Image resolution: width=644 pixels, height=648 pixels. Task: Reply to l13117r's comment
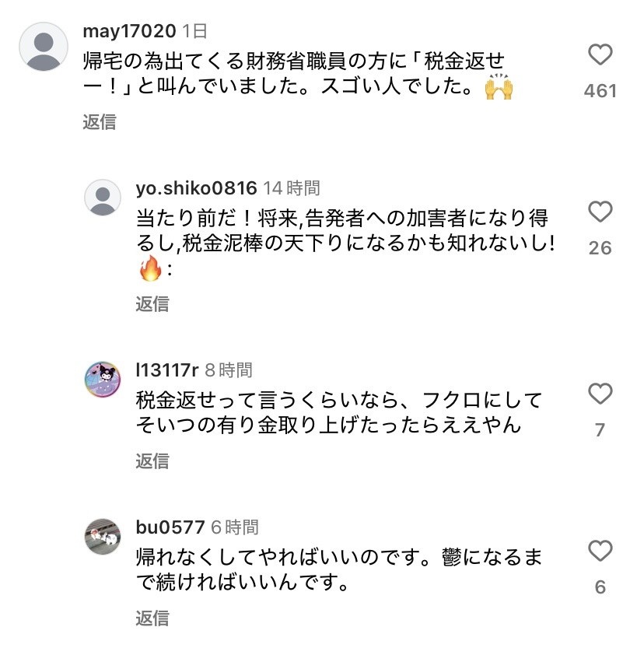pyautogui.click(x=152, y=461)
